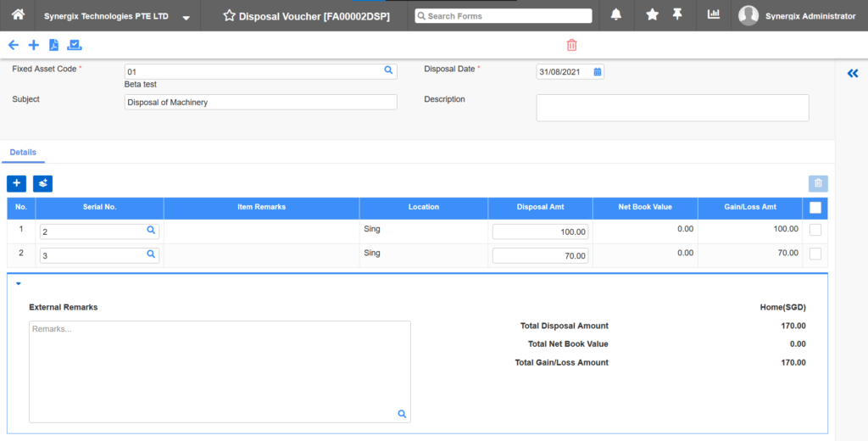Click the Disposal Amt column header
The height and width of the screenshot is (441, 868).
click(540, 208)
